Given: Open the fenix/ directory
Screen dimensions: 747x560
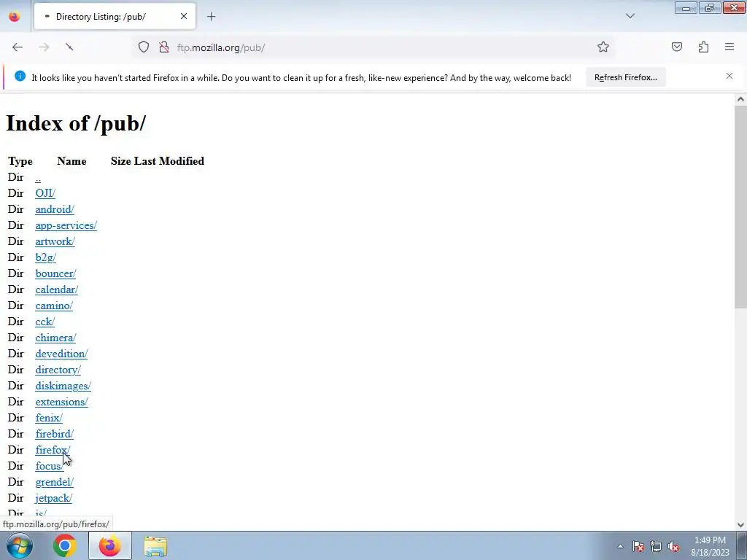Looking at the screenshot, I should pos(49,418).
